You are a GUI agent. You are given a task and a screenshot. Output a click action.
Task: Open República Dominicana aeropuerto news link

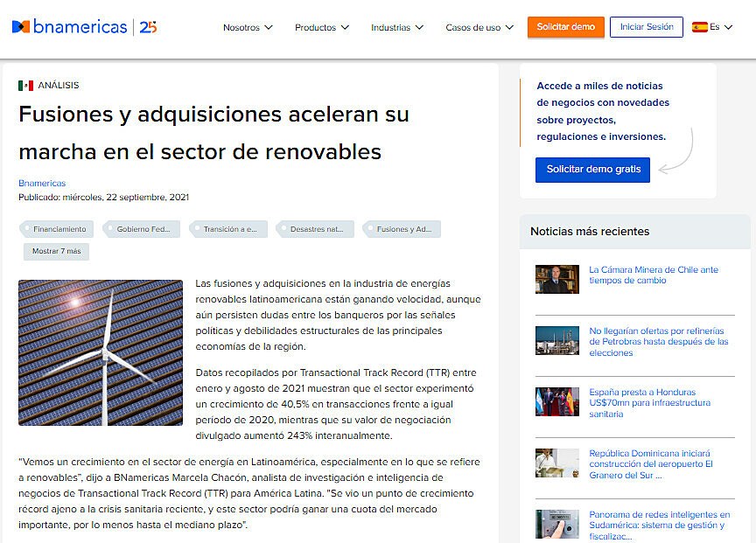(x=650, y=464)
